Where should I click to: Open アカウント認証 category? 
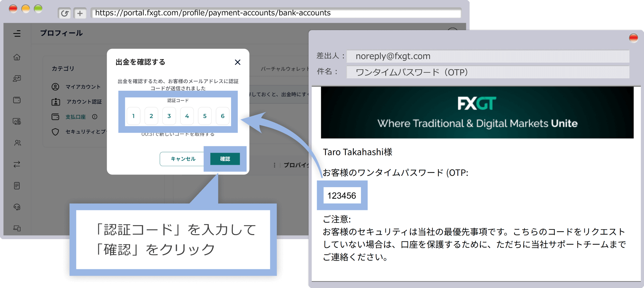pyautogui.click(x=77, y=102)
